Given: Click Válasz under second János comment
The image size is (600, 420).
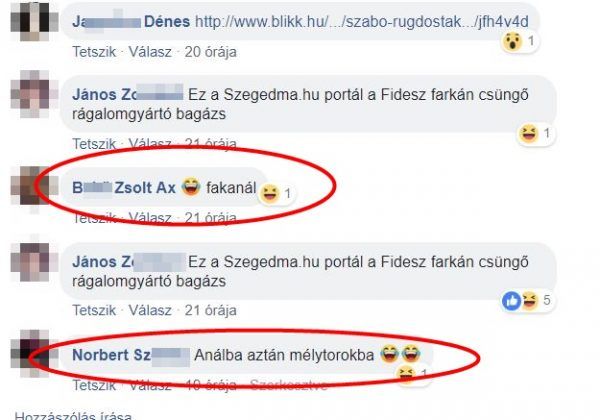Looking at the screenshot, I should coord(150,310).
